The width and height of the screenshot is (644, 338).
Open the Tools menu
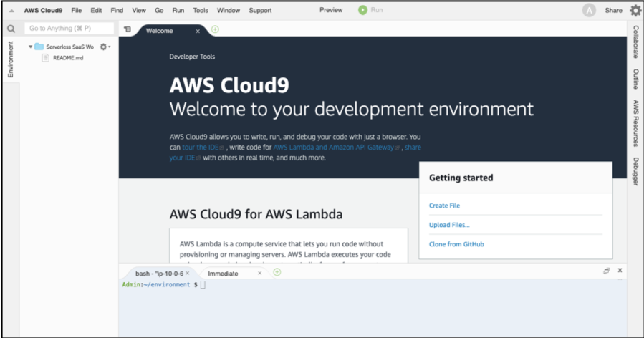coord(201,10)
